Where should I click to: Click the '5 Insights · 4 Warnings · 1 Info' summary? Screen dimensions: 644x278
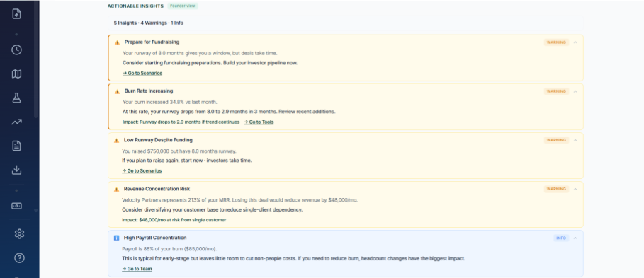(x=149, y=23)
